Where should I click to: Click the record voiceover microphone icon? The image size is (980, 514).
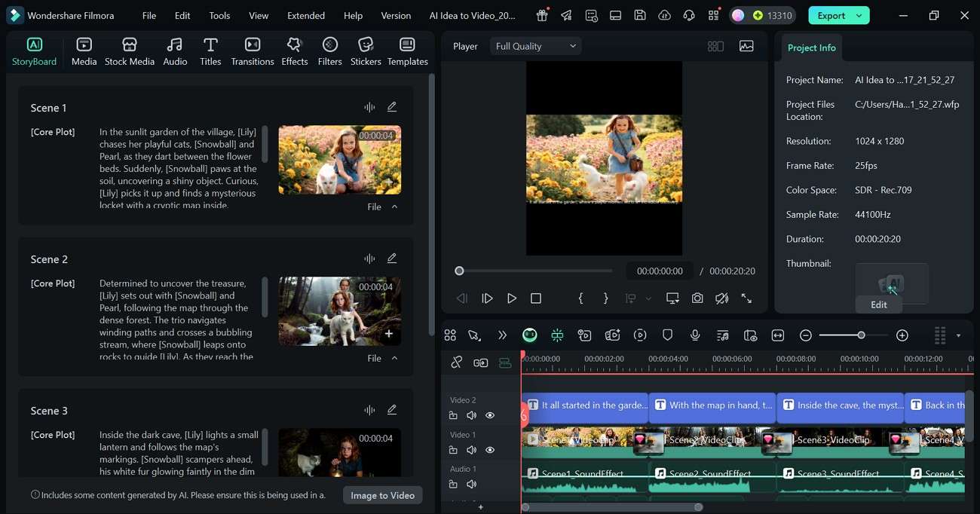click(x=695, y=335)
